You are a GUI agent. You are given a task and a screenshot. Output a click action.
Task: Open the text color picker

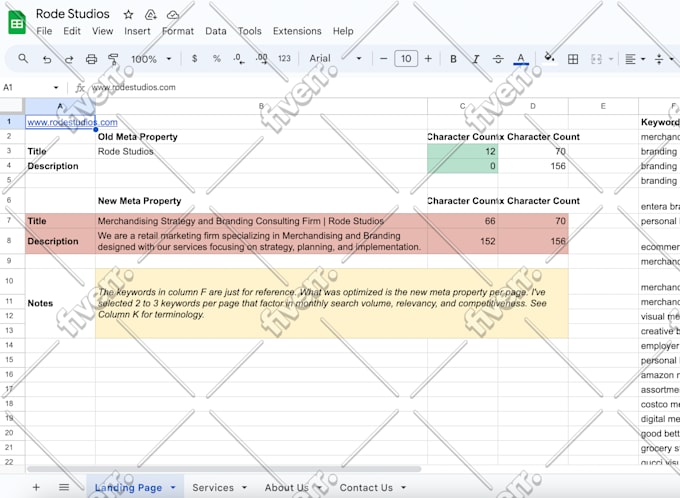point(521,59)
